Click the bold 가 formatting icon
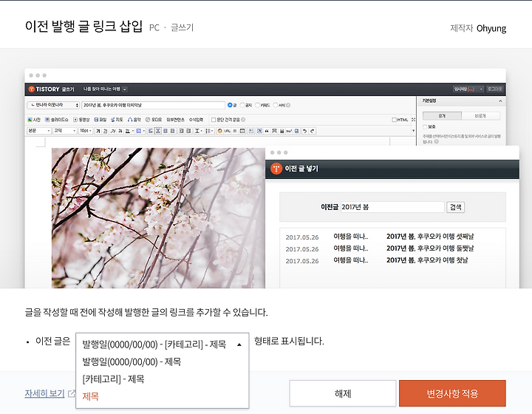Screen dimensions: 532x414 pyautogui.click(x=98, y=131)
